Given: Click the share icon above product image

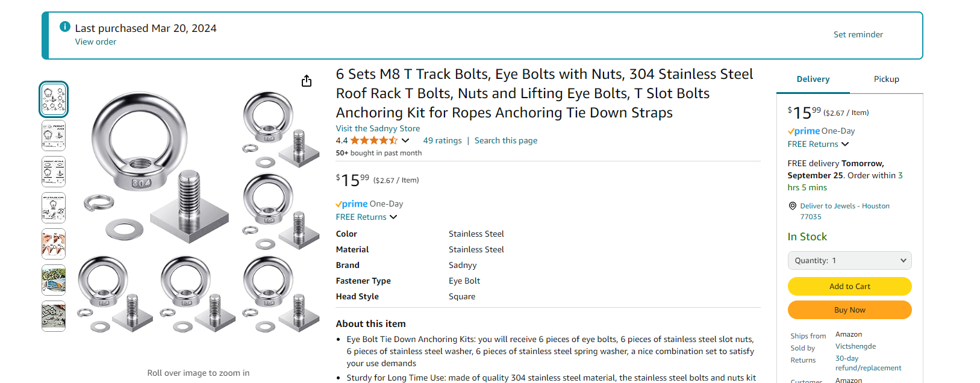Looking at the screenshot, I should coord(307,81).
